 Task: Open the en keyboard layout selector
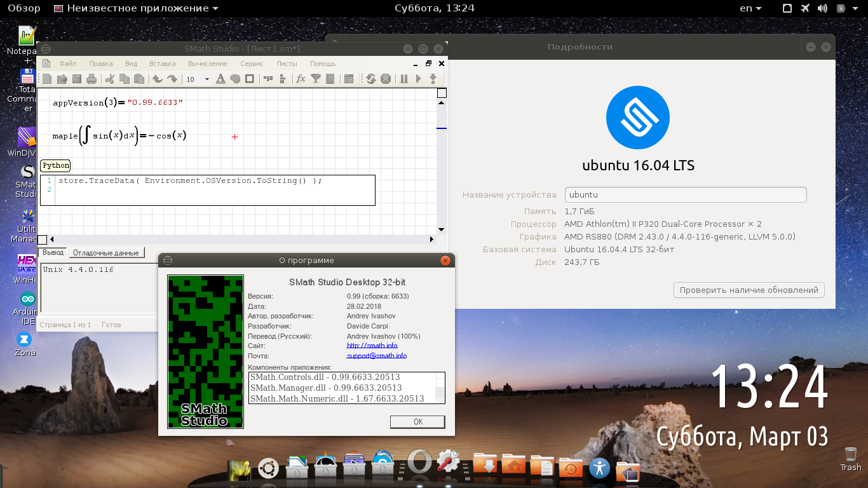pyautogui.click(x=751, y=8)
